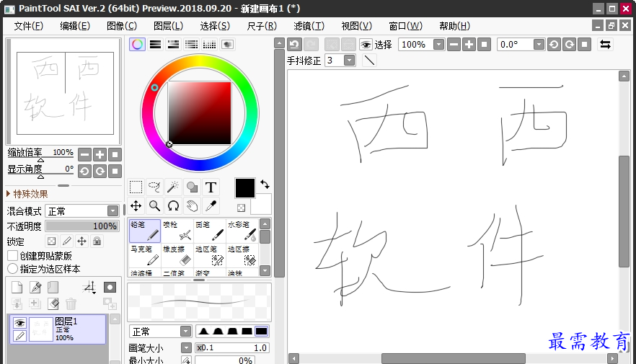The width and height of the screenshot is (636, 364).
Task: Undo with the top toolbar arrow
Action: tap(294, 44)
